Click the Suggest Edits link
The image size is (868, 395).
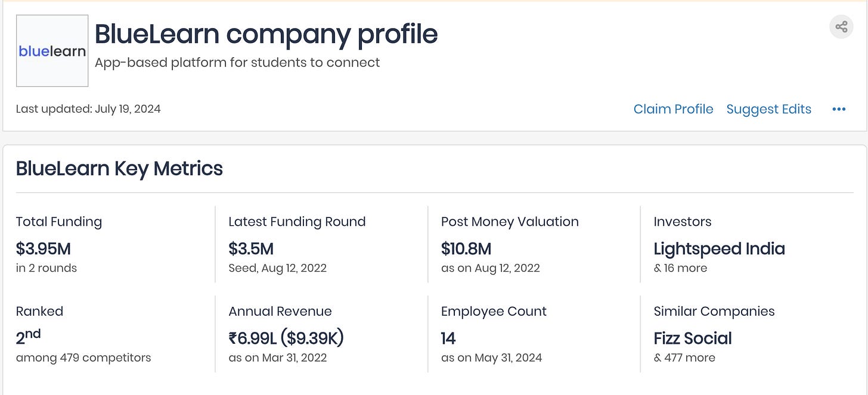tap(768, 109)
